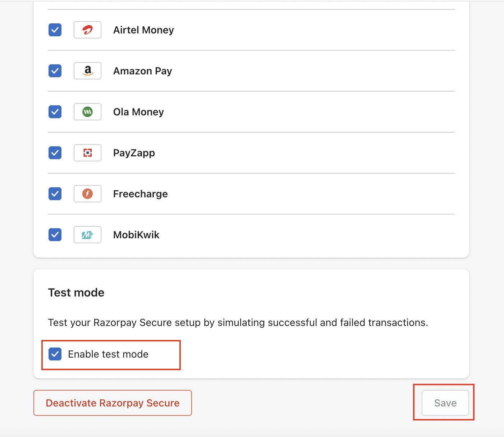Disable the Airtel Money wallet checkbox
This screenshot has height=437, width=504.
[x=55, y=30]
